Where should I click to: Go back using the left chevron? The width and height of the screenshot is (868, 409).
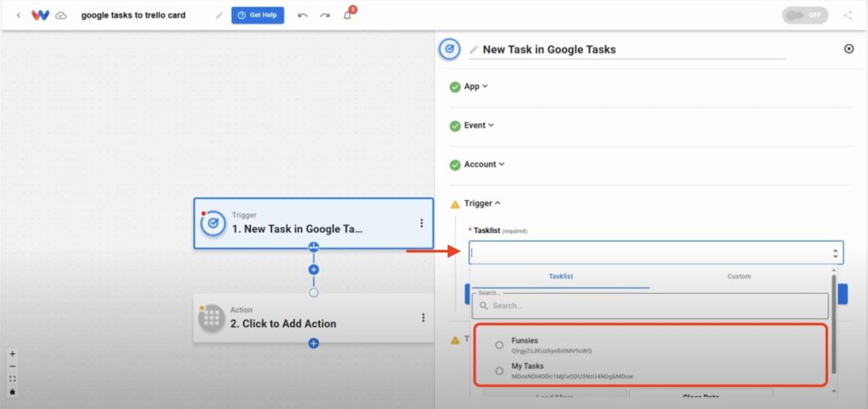pyautogui.click(x=19, y=15)
